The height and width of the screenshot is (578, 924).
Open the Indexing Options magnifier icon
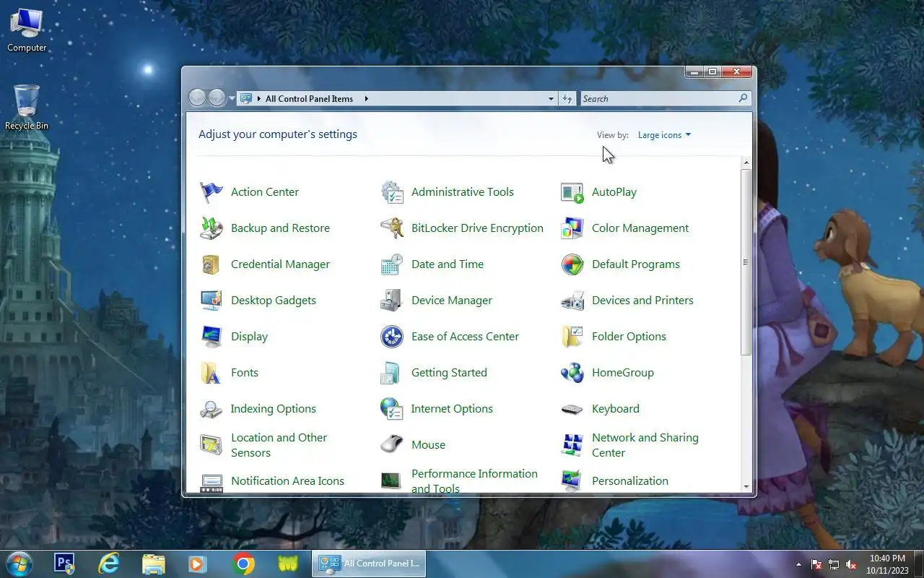[x=212, y=409]
